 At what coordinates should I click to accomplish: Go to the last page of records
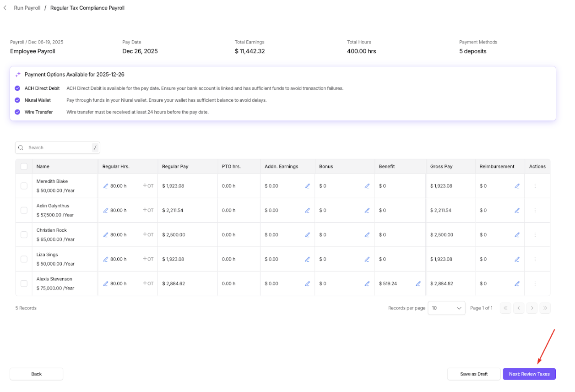[x=545, y=308]
